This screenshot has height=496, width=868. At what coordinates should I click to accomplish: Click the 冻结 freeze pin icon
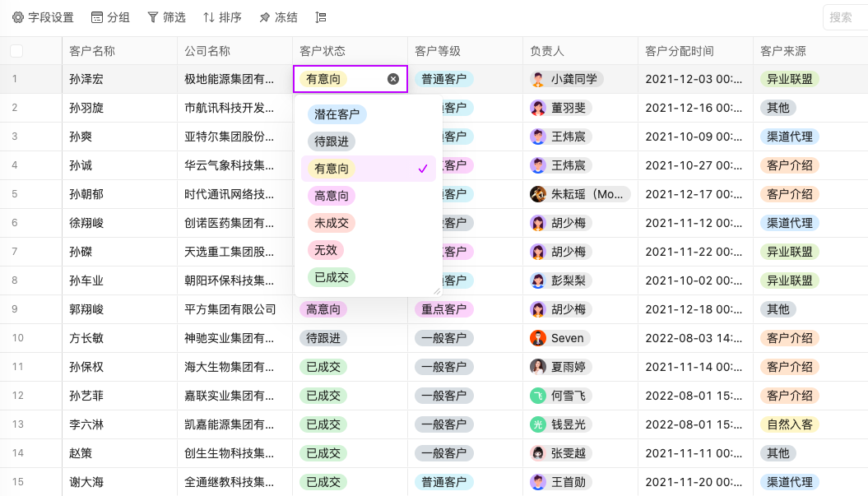click(264, 17)
